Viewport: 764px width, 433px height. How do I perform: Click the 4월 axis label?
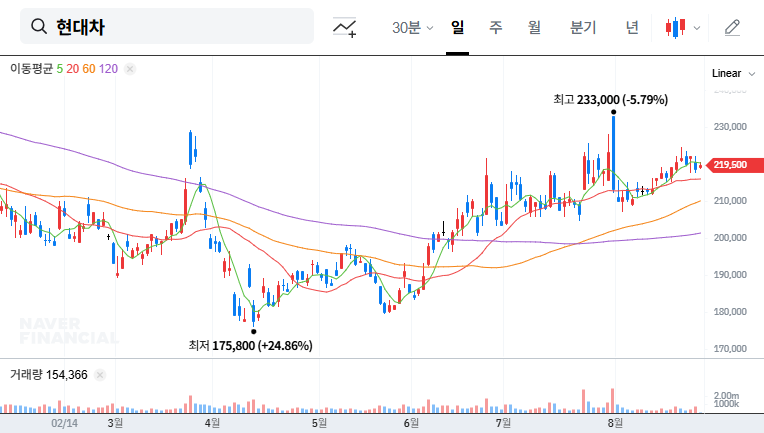tap(212, 423)
